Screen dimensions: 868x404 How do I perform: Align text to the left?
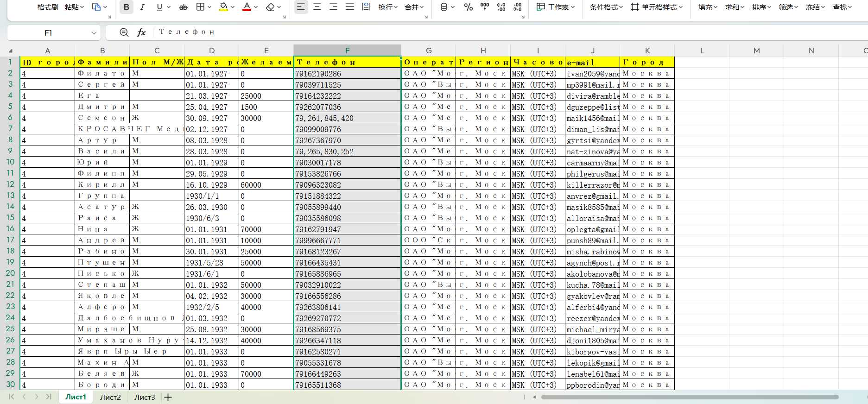point(301,7)
